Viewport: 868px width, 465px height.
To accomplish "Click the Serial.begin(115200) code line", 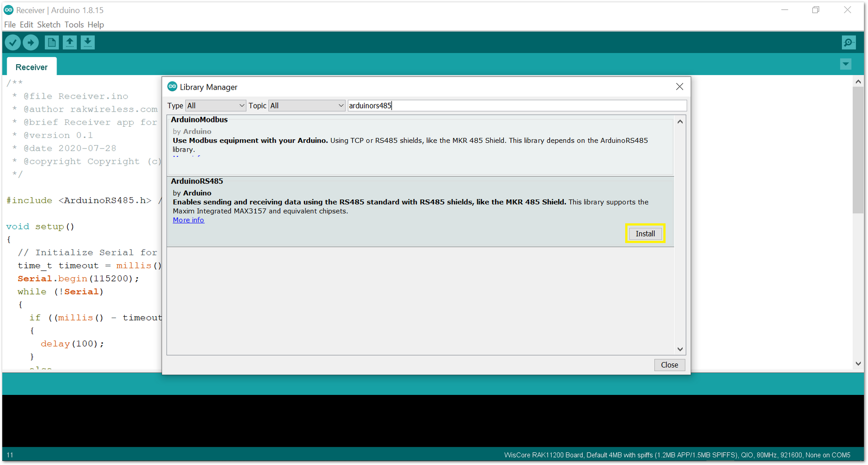I will (79, 279).
